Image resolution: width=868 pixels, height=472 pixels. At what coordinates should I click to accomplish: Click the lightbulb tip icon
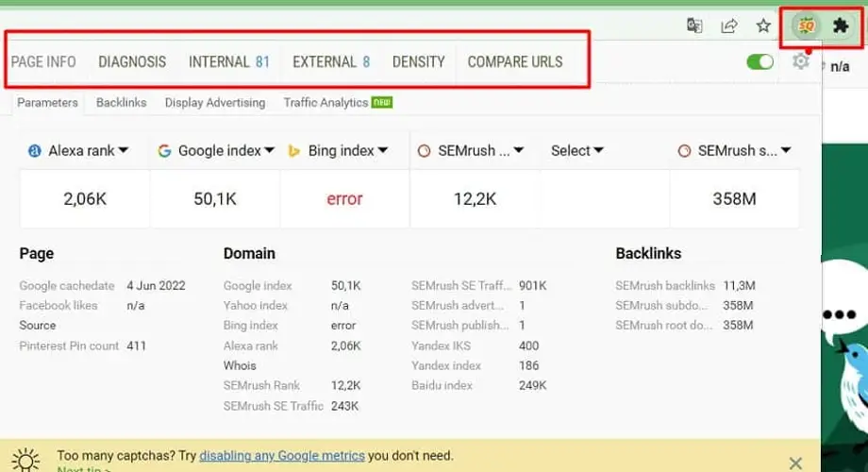[x=25, y=461]
